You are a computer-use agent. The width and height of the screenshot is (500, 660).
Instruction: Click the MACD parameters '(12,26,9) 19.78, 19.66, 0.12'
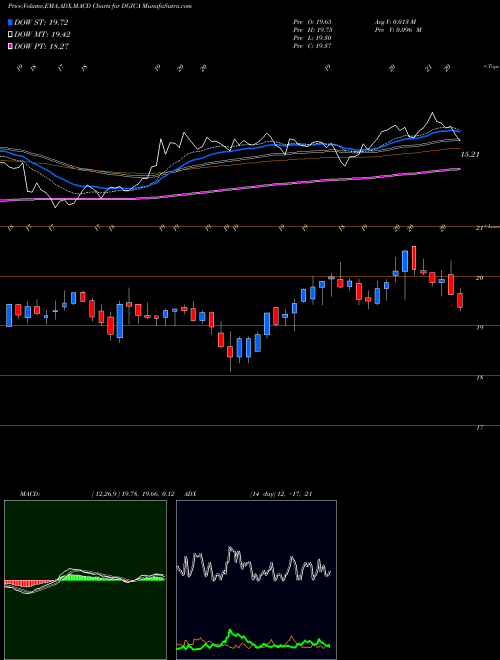tap(132, 494)
